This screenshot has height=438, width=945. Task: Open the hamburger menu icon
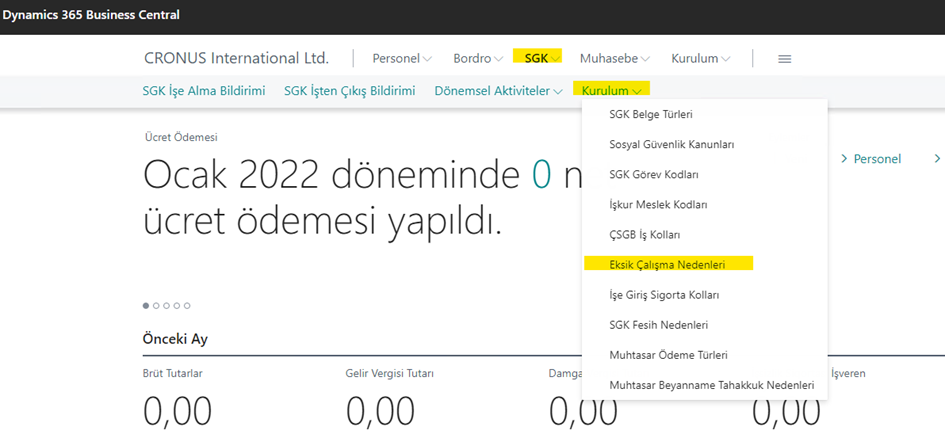pyautogui.click(x=784, y=59)
